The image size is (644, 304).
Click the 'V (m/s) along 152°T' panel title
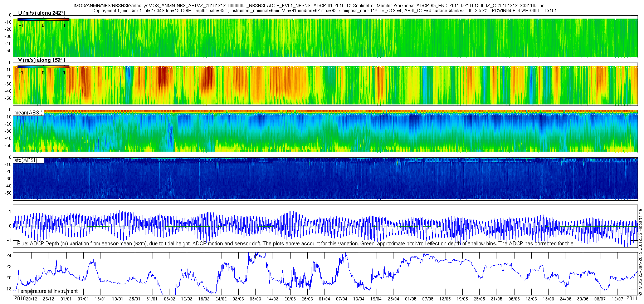click(42, 60)
